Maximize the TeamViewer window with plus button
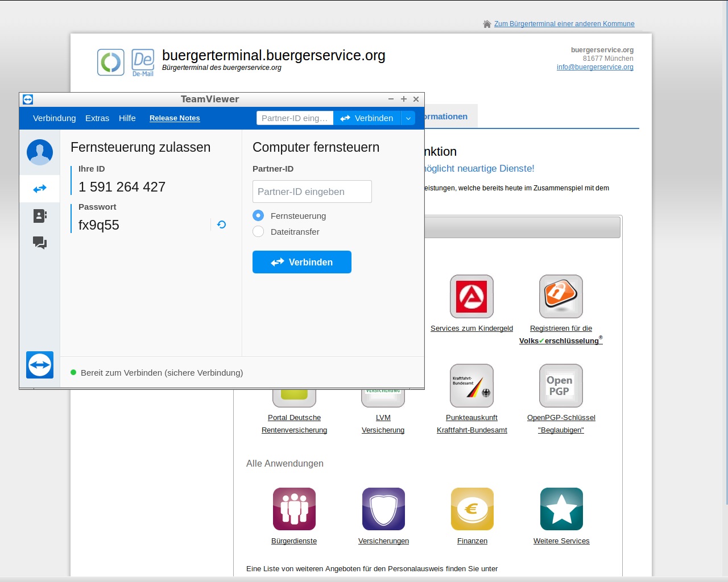This screenshot has width=728, height=582. (x=404, y=99)
